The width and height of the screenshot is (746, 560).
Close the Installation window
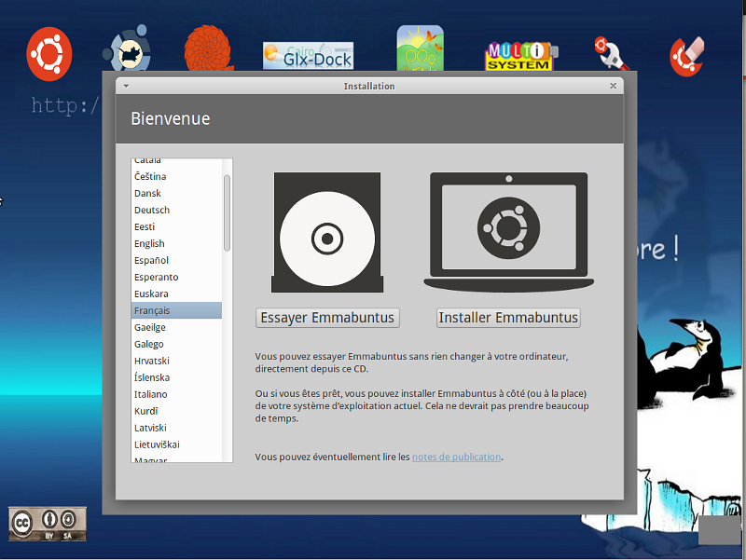[613, 86]
